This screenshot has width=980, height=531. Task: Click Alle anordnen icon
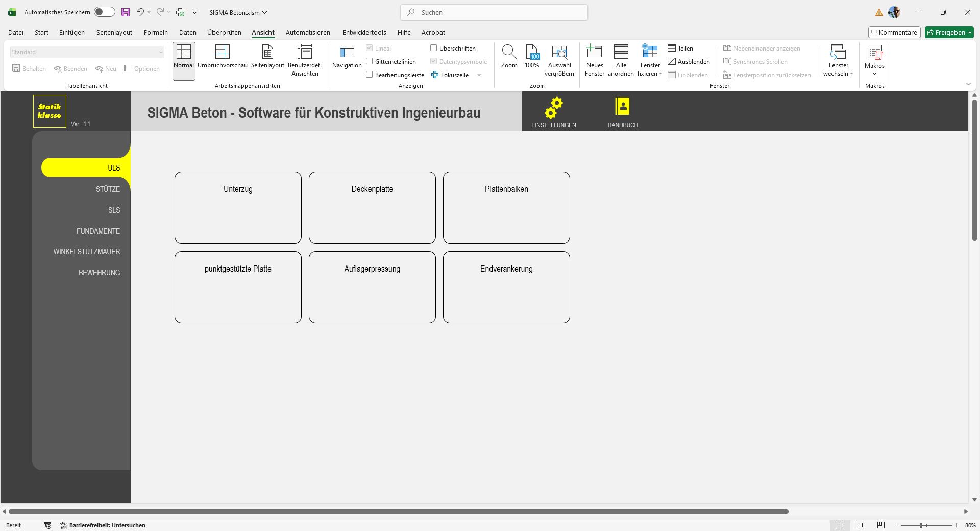[621, 52]
